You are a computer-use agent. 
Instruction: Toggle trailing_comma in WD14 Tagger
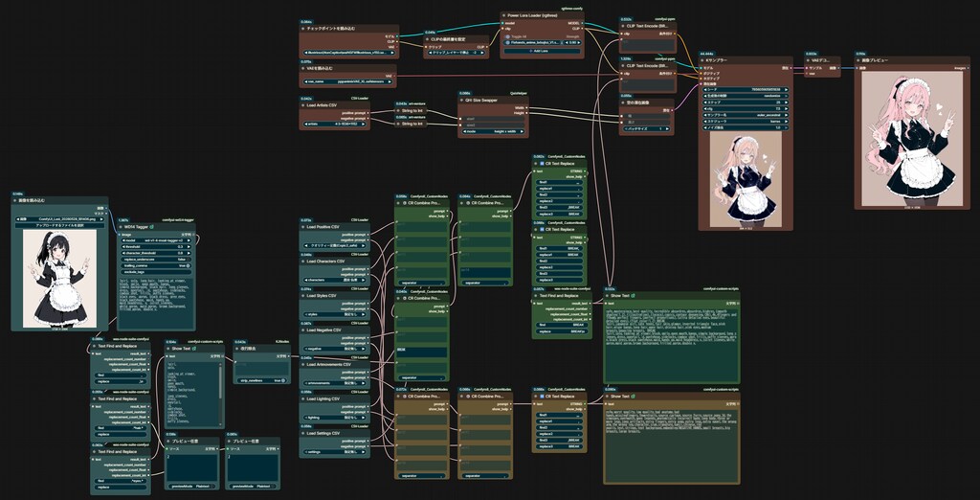(x=156, y=265)
